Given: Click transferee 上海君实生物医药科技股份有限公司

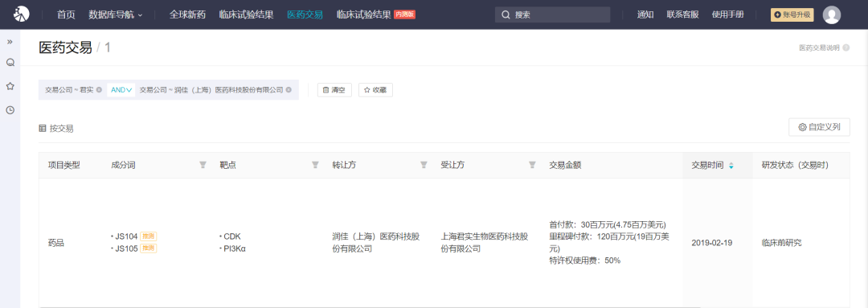Looking at the screenshot, I should pyautogui.click(x=485, y=243).
